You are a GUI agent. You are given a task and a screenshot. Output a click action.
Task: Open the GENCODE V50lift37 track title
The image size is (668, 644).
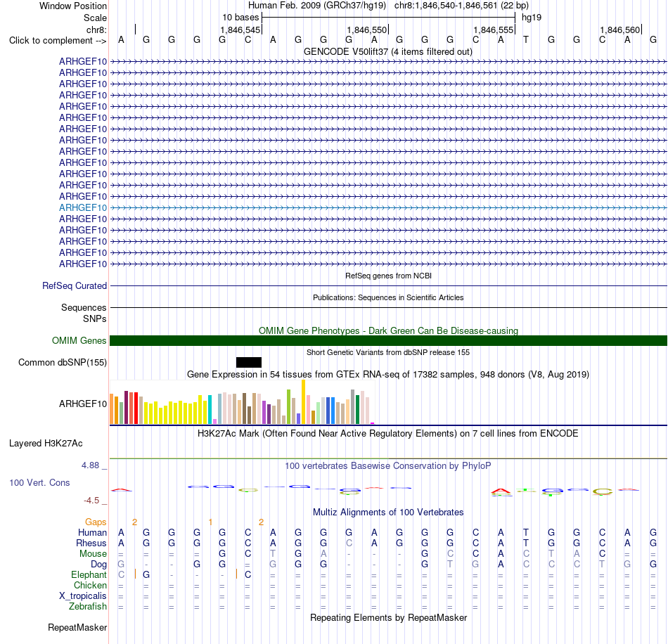pos(387,51)
